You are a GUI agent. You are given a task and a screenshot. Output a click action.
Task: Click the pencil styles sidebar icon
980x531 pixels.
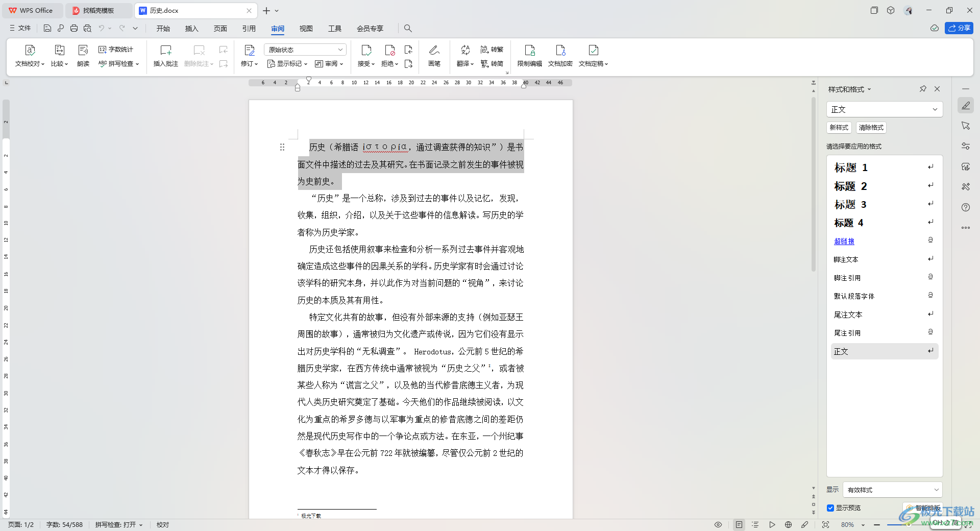tap(966, 106)
